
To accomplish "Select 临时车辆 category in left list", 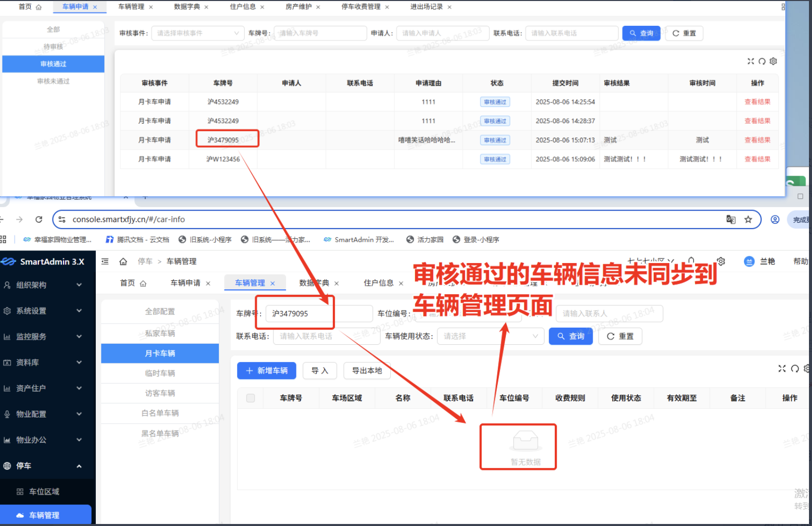I will click(160, 373).
